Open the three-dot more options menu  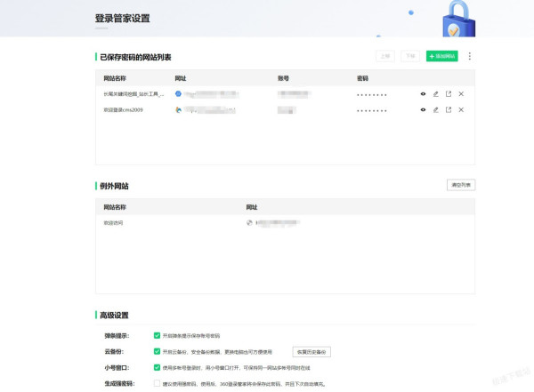point(470,56)
